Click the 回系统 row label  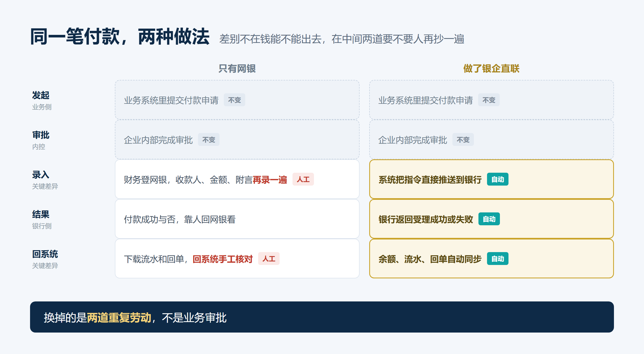[45, 254]
